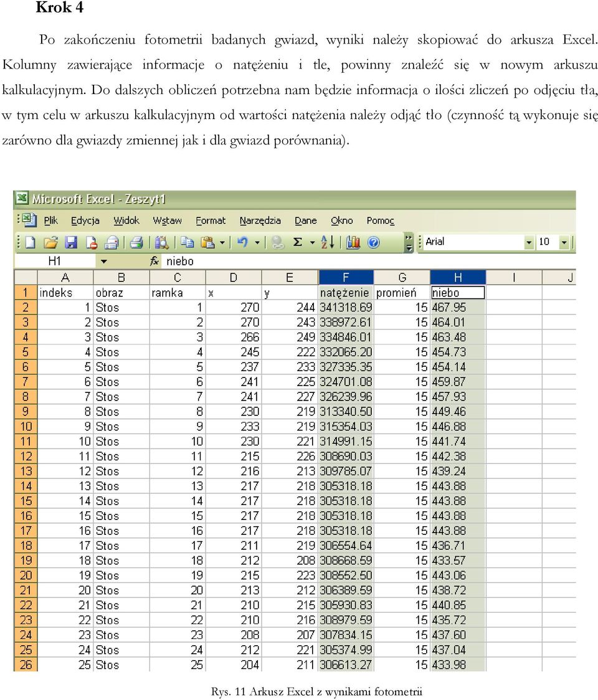
Task: Click the Paste clipboard icon
Action: click(x=207, y=242)
